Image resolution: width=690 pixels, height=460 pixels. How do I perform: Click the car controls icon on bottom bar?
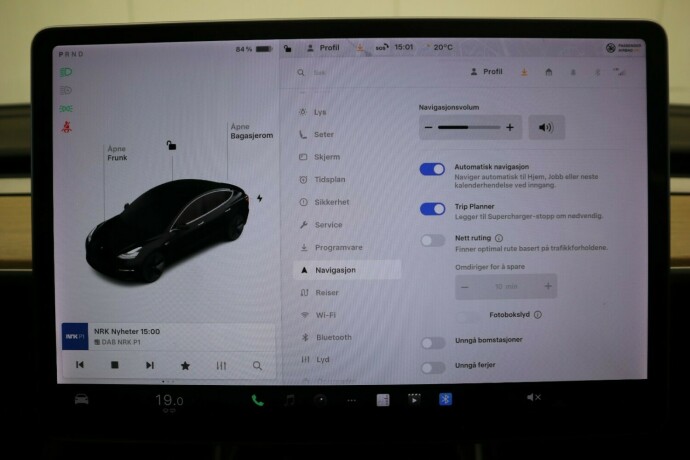pos(81,400)
